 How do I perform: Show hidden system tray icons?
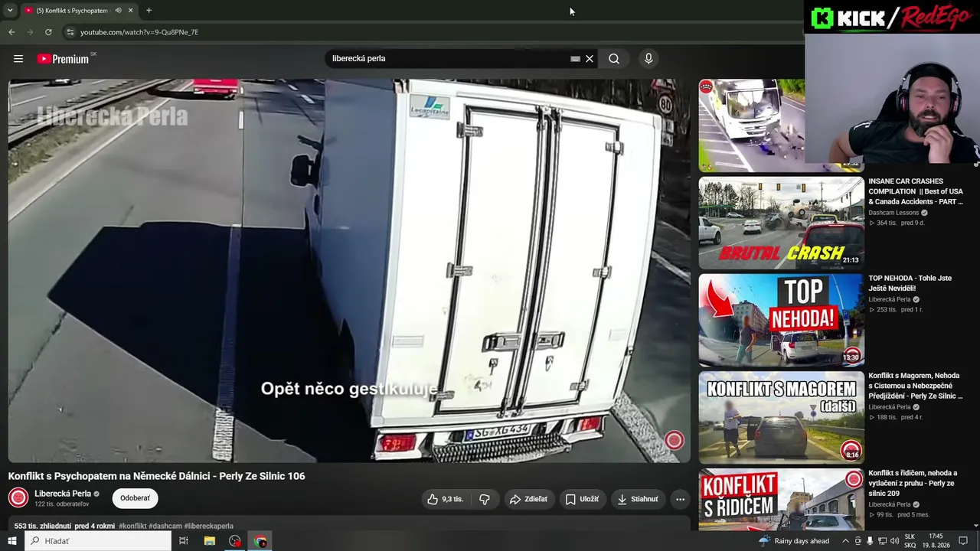coord(845,541)
